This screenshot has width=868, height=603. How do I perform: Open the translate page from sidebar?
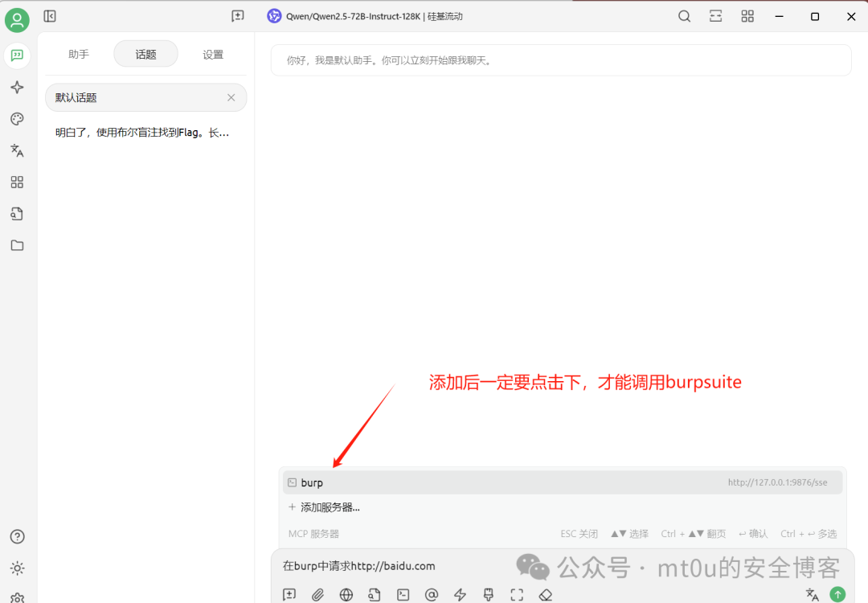17,150
